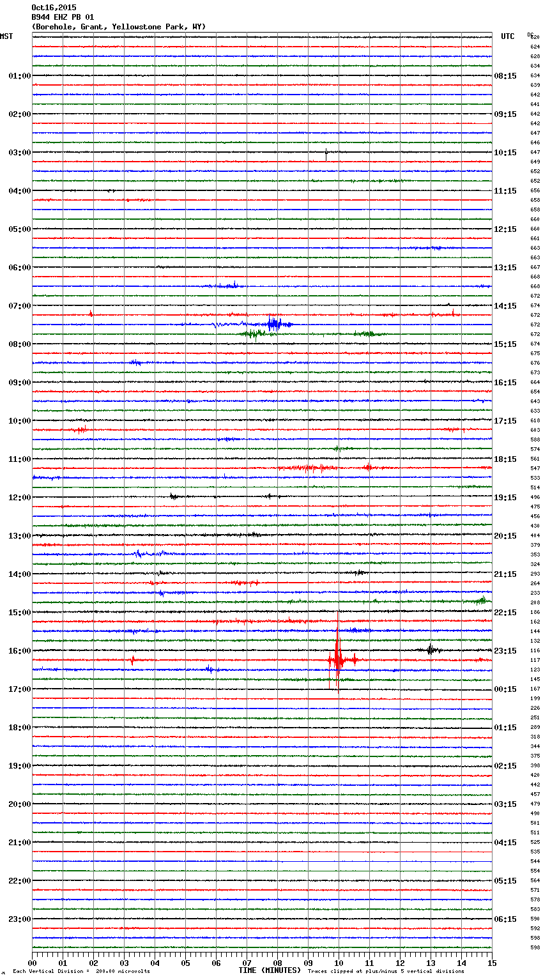Click the TIME (MINUTES) axis title
Viewport: 543px width, 980px height.
click(270, 970)
